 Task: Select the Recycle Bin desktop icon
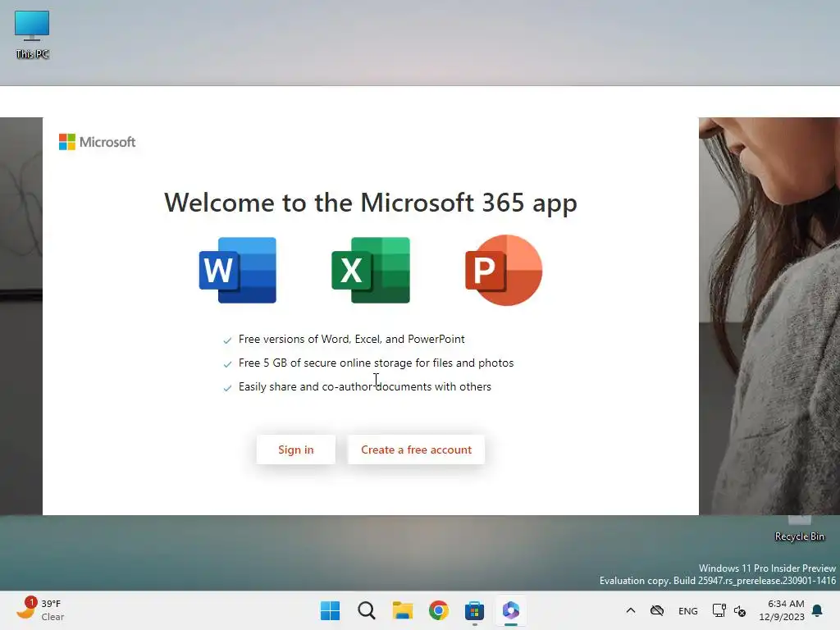[799, 530]
